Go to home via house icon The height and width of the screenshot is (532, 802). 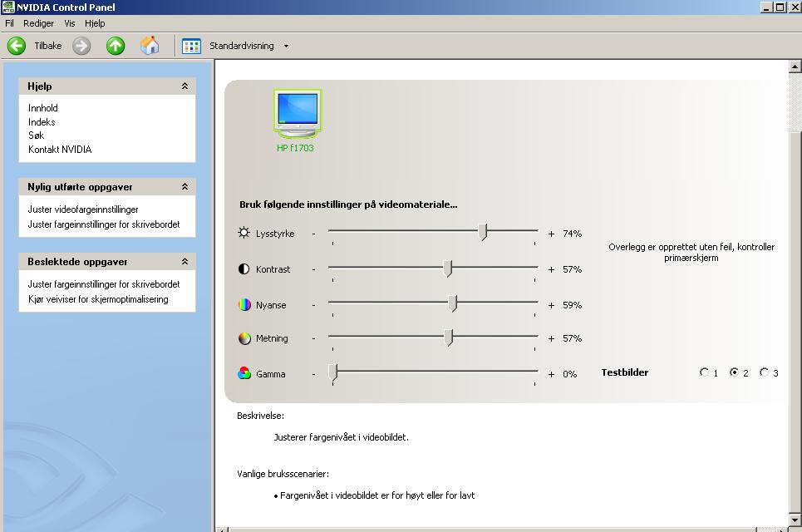[x=150, y=46]
